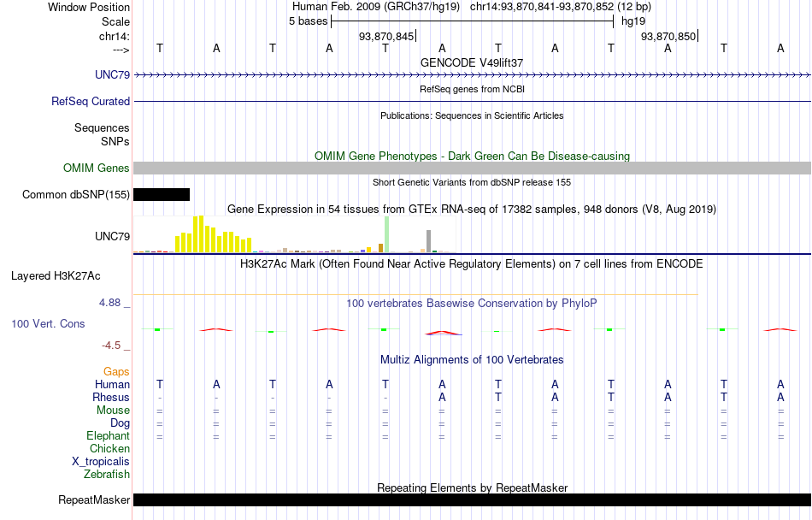Click the H3K27Ac Mark ENCODE track title
Image resolution: width=812 pixels, height=520 pixels.
pos(472,263)
